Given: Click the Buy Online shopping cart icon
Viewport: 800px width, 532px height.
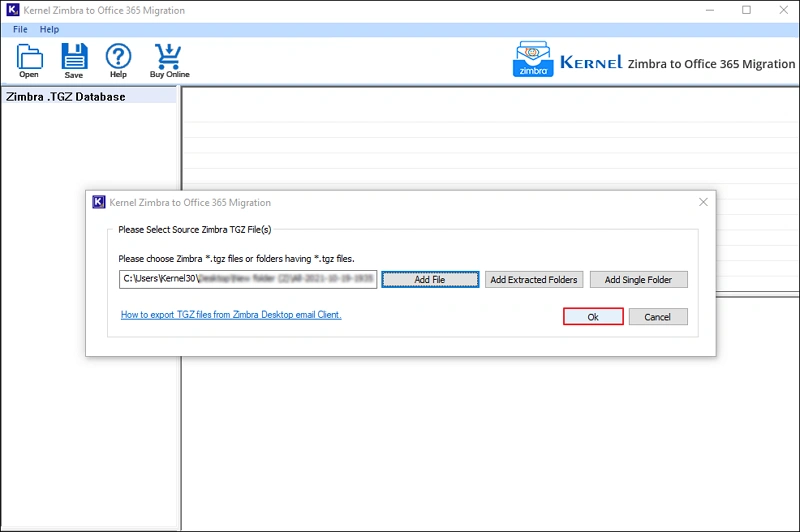Looking at the screenshot, I should coord(169,61).
